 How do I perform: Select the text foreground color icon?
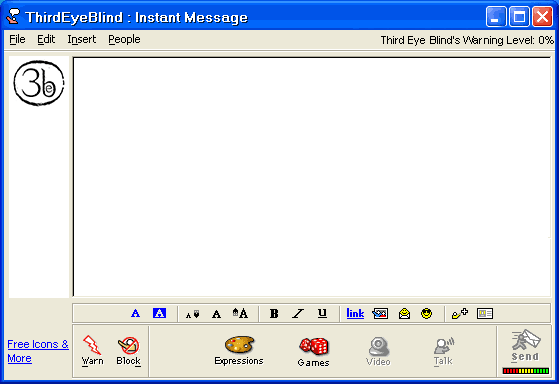pos(135,313)
